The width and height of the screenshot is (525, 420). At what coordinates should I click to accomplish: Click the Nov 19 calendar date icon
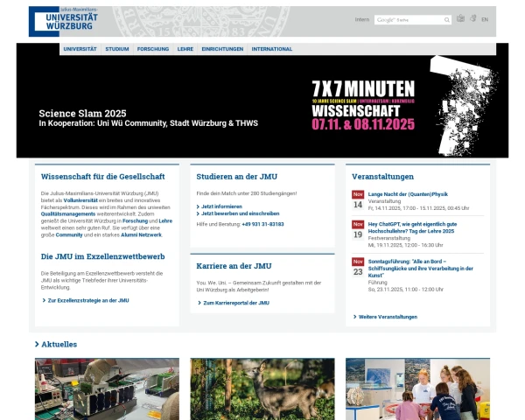click(x=358, y=230)
